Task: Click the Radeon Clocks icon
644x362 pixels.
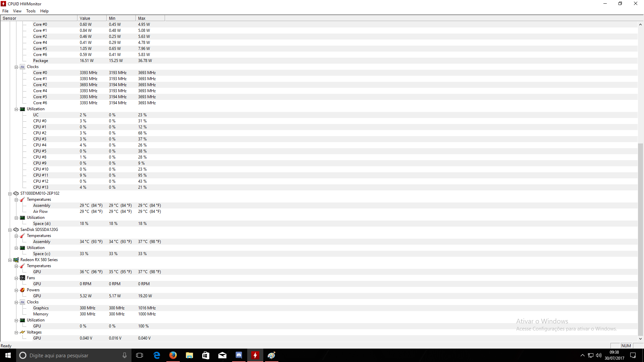Action: click(22, 302)
